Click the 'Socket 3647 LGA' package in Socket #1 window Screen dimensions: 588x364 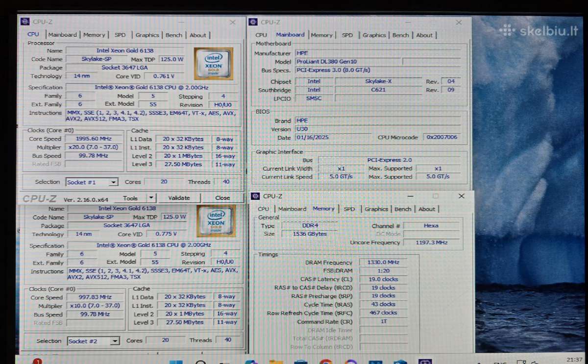click(x=125, y=68)
